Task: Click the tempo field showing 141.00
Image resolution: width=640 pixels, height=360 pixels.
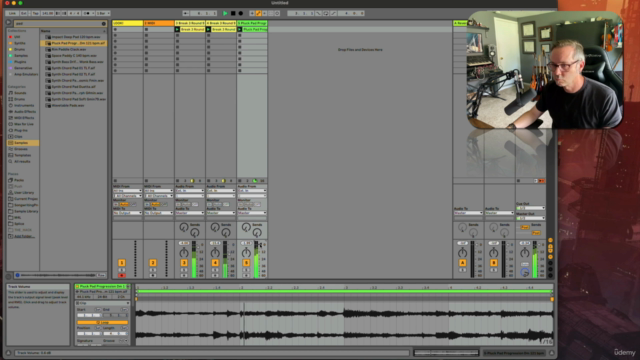Action: click(47, 13)
